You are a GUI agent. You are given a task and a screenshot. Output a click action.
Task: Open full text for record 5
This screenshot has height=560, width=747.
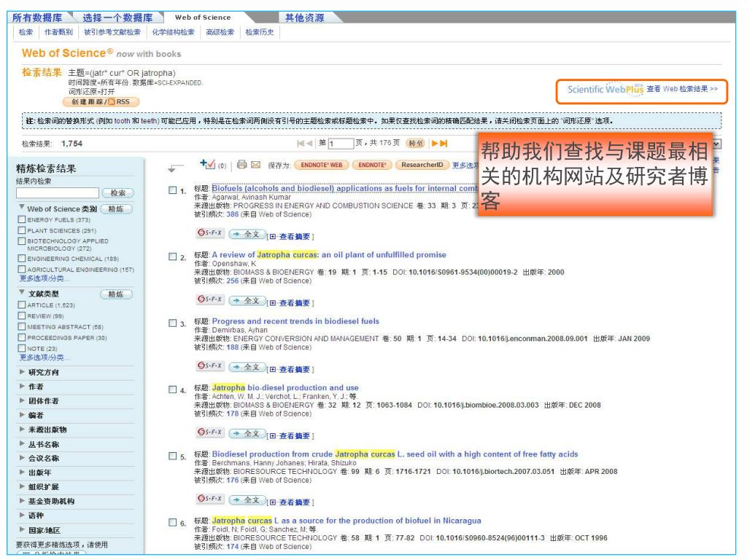pos(247,500)
